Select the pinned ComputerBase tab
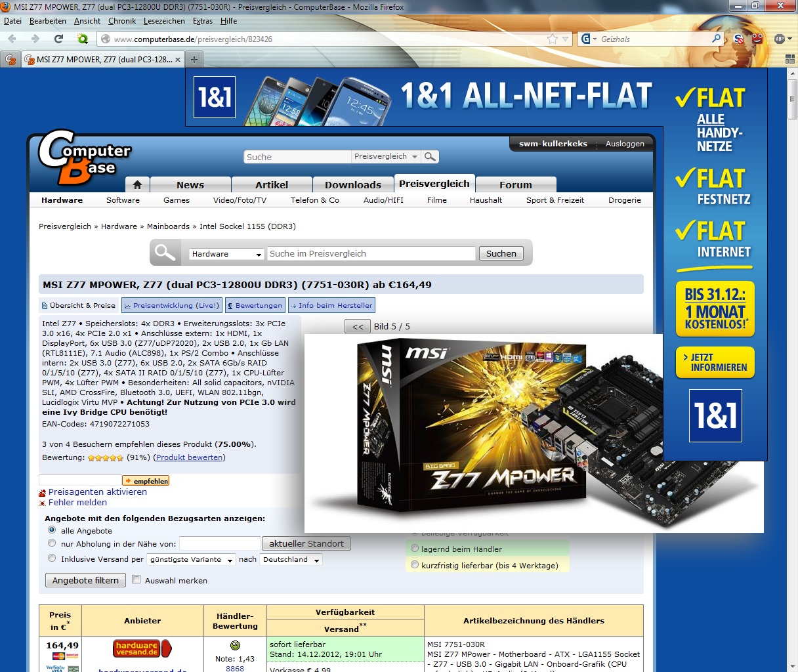Viewport: 798px width, 672px height. [10, 59]
